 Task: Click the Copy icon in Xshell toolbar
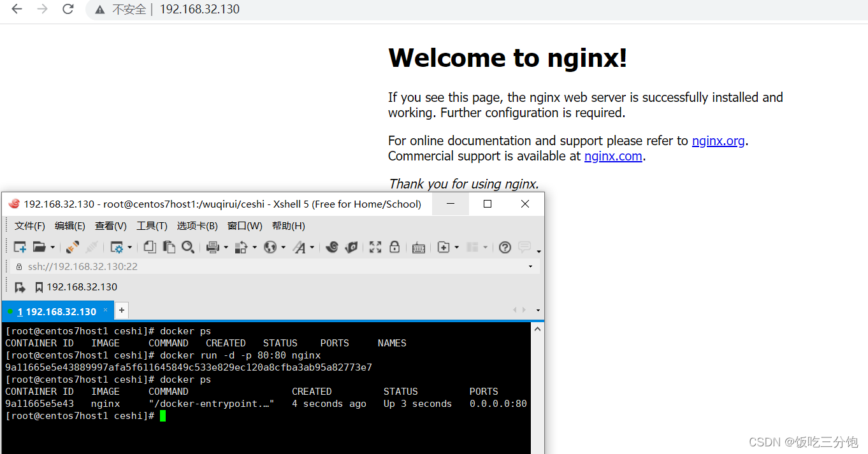click(x=150, y=247)
